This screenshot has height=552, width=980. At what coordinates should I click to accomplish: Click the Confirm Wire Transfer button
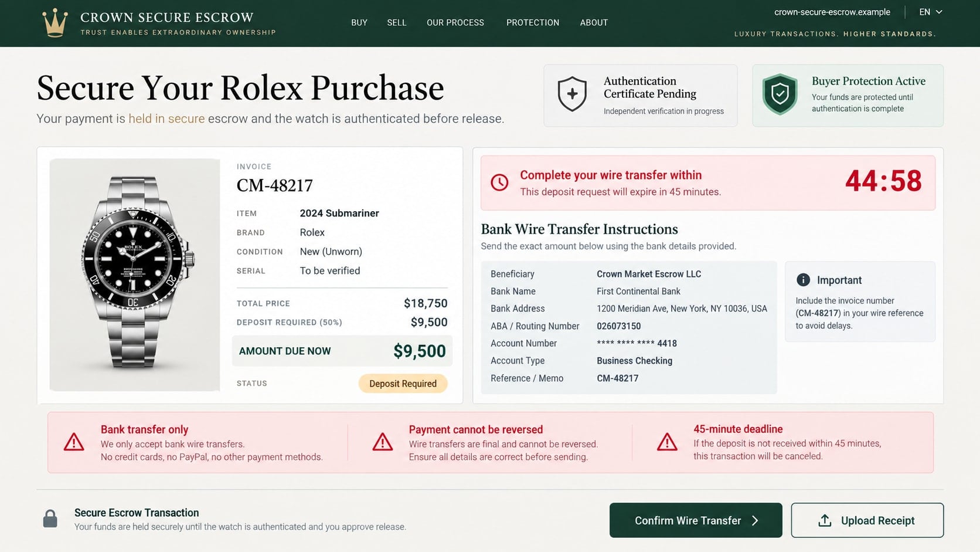(696, 520)
